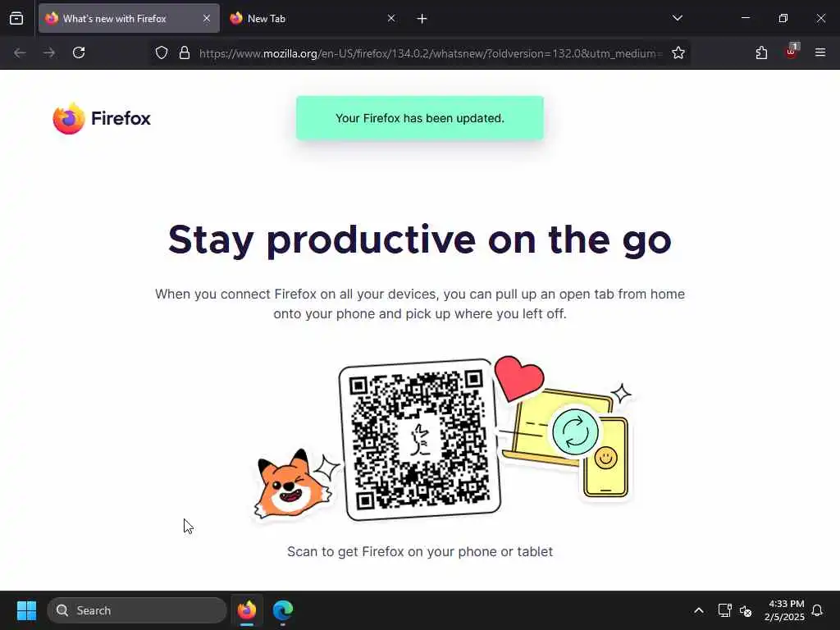This screenshot has width=840, height=630.
Task: Open the muted volume tray icon
Action: (746, 610)
